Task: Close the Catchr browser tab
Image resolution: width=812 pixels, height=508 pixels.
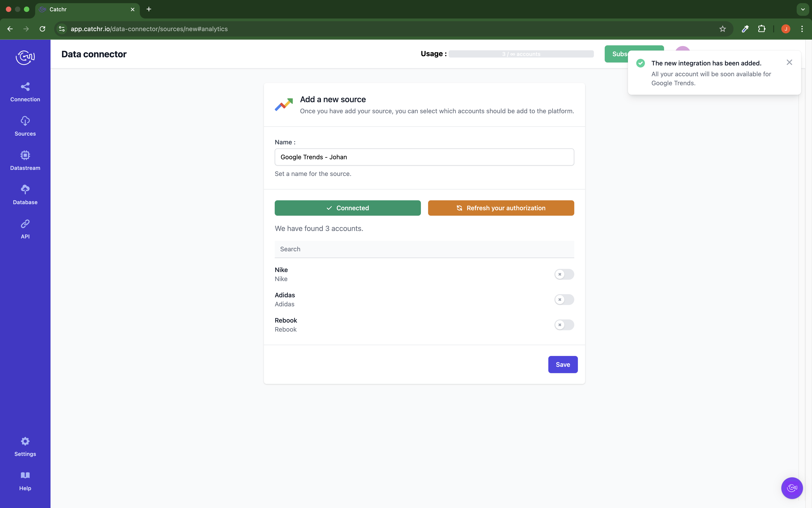Action: tap(132, 9)
